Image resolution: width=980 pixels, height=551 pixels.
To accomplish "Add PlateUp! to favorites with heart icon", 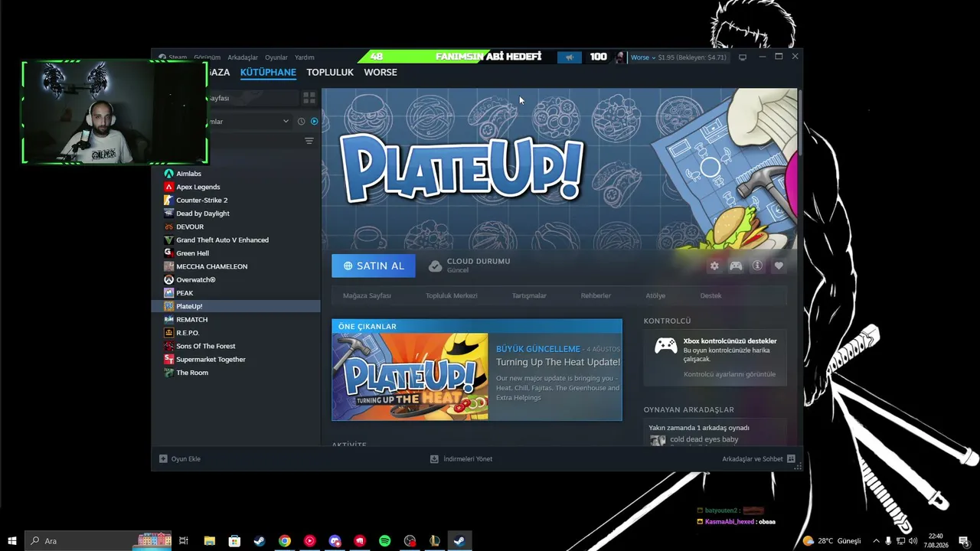I will click(779, 266).
